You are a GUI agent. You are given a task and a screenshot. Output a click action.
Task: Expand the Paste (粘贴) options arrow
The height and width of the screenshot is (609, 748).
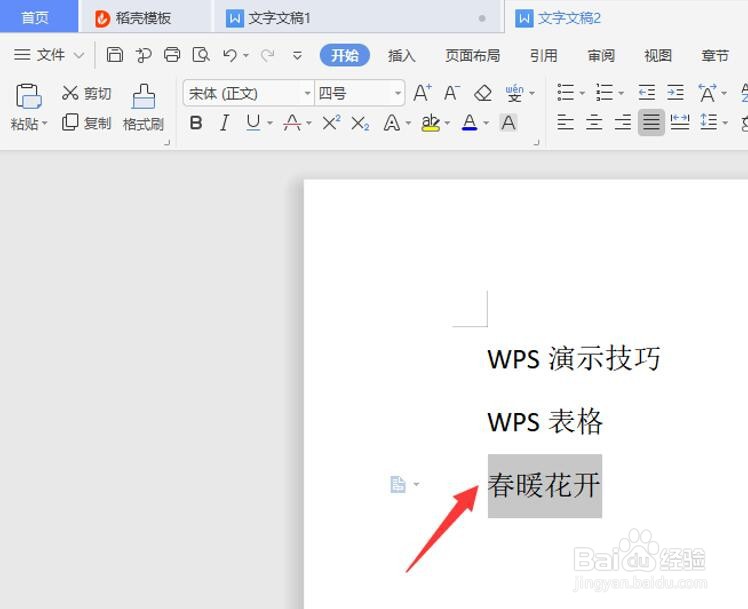(x=45, y=124)
